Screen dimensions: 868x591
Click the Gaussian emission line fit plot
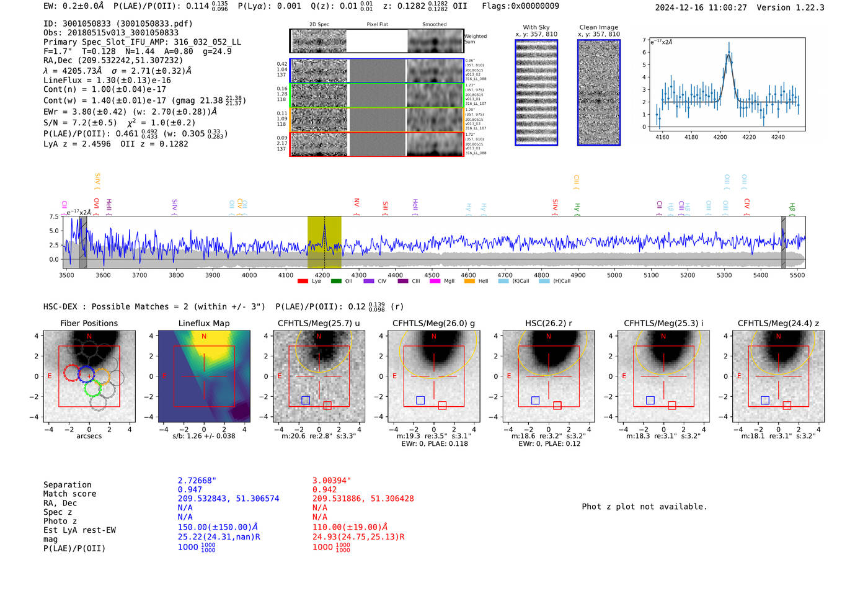pos(727,84)
